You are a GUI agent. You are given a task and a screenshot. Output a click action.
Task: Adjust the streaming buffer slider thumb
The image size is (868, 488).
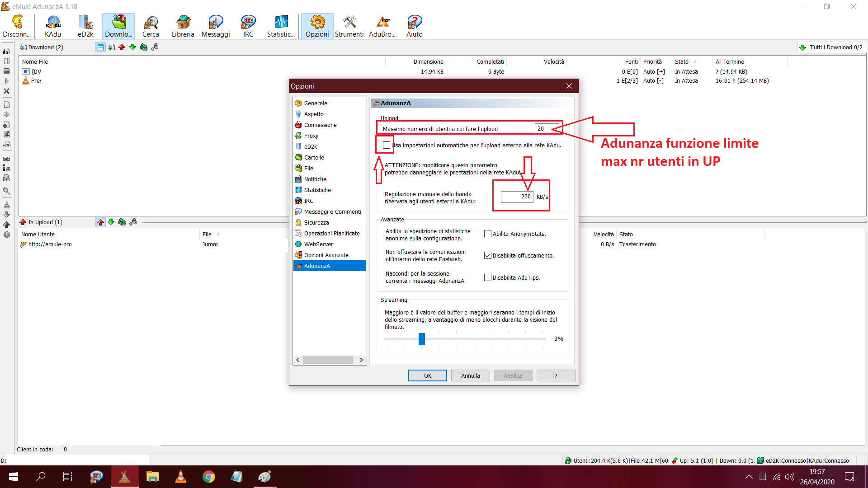coord(422,339)
